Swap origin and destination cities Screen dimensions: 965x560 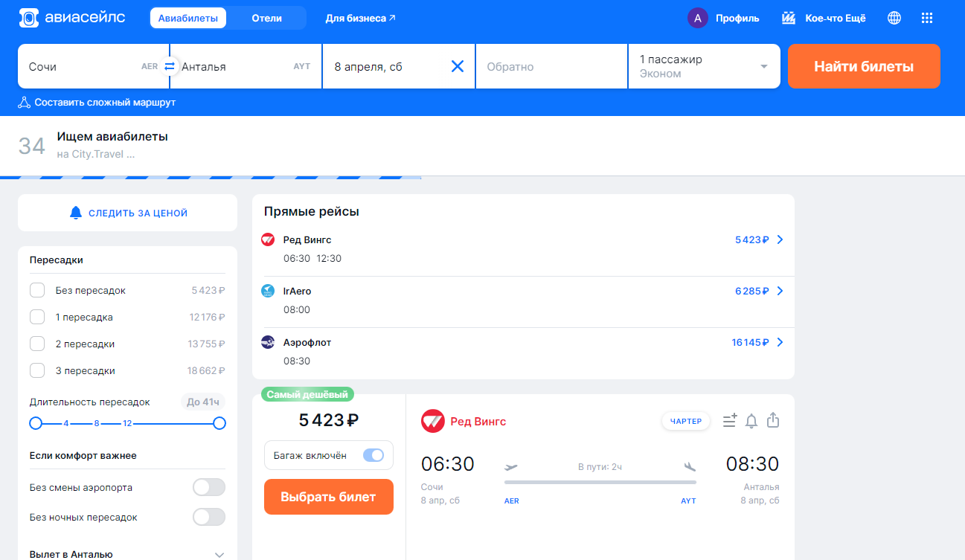tap(170, 66)
